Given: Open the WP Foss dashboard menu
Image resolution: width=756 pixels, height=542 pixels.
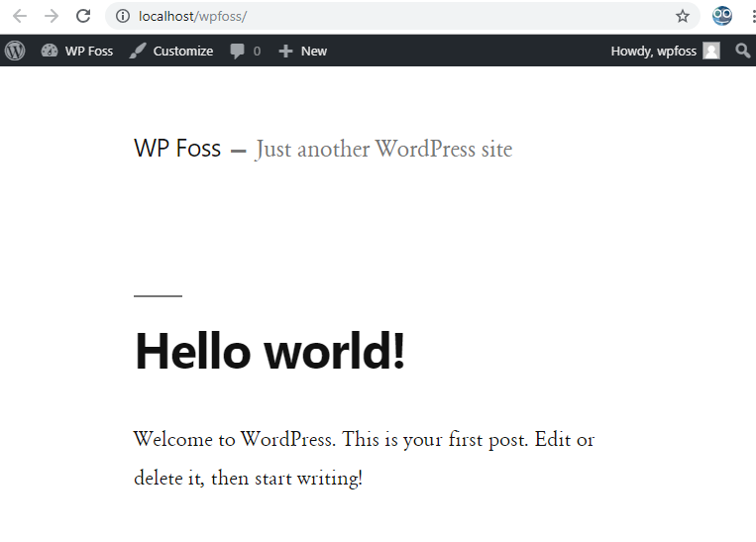Looking at the screenshot, I should coord(77,51).
